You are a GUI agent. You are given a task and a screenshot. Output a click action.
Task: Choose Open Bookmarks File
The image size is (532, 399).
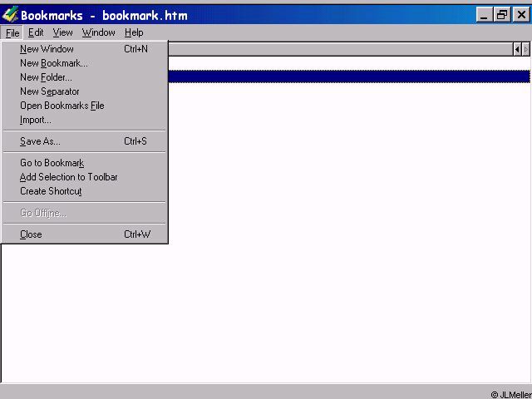click(x=85, y=106)
